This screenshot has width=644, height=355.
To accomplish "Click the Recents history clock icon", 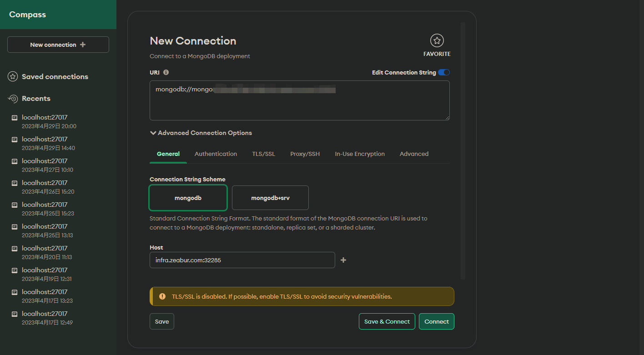I will coord(13,98).
